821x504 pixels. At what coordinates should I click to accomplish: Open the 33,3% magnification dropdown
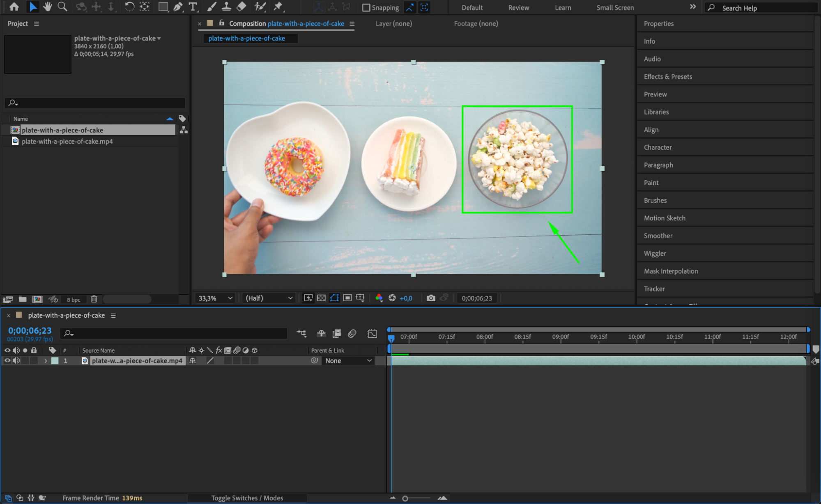(216, 298)
